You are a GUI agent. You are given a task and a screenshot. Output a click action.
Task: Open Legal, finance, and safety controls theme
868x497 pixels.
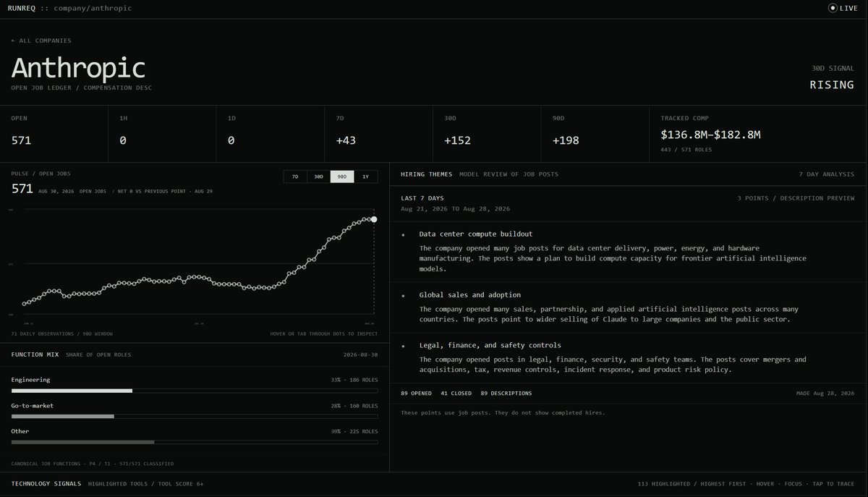pyautogui.click(x=490, y=345)
